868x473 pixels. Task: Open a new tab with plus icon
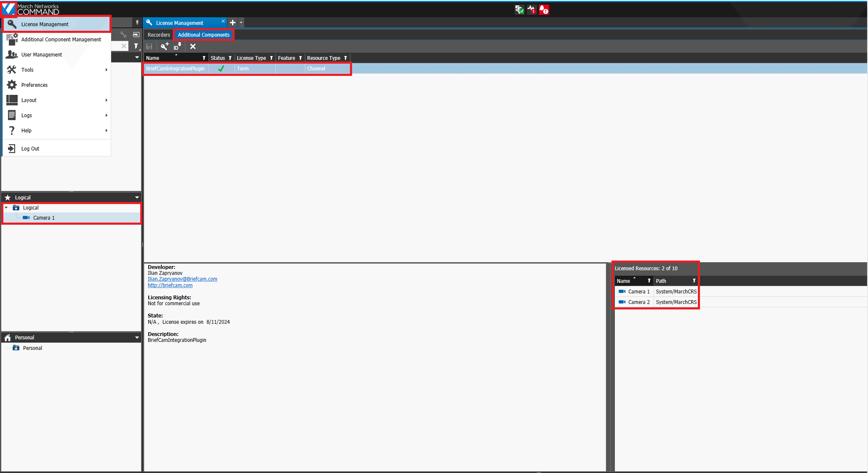tap(232, 23)
